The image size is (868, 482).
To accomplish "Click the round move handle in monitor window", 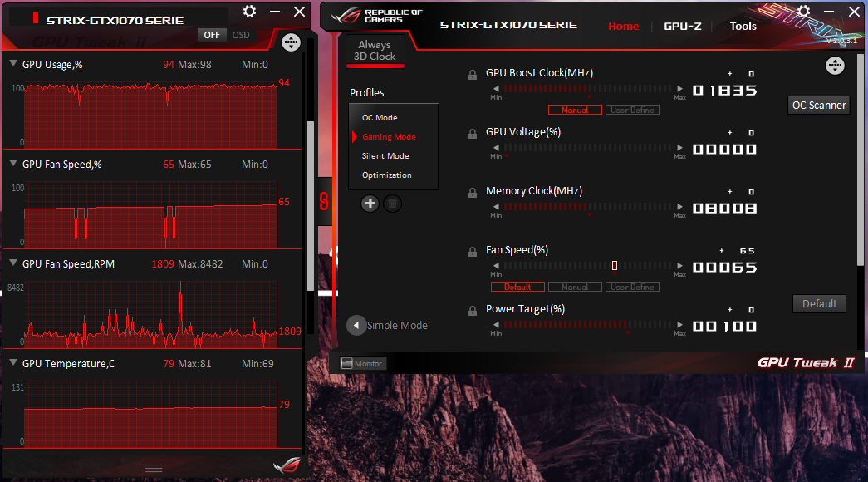I will point(291,42).
